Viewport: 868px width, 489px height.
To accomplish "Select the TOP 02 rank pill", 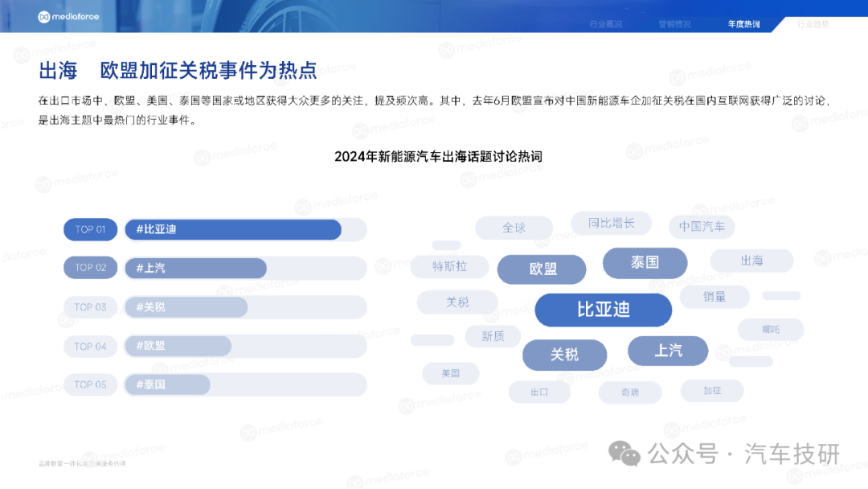I will pyautogui.click(x=90, y=268).
